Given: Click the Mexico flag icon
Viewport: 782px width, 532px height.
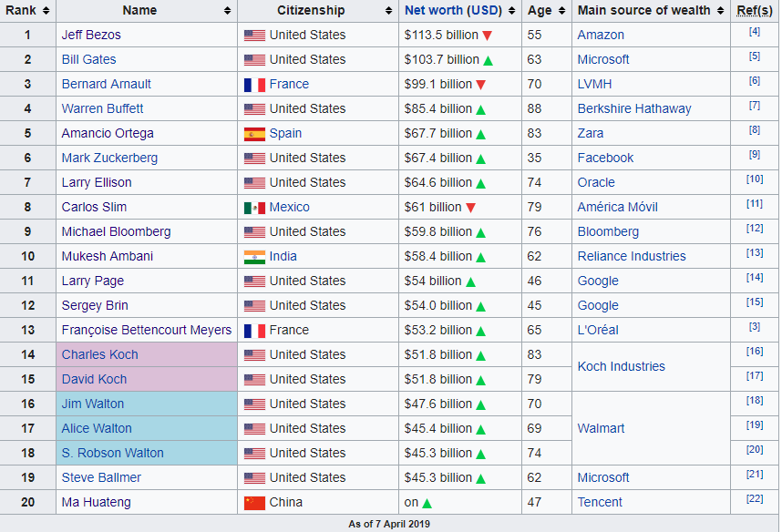Looking at the screenshot, I should (x=254, y=208).
